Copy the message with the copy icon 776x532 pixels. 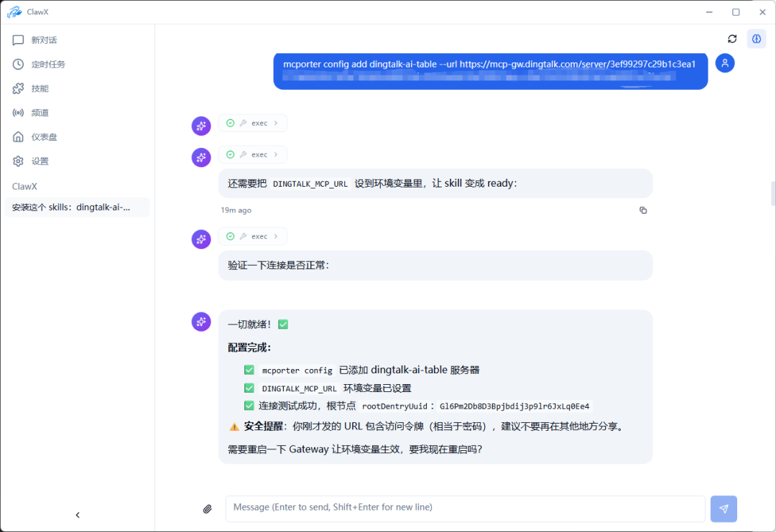[x=643, y=210]
